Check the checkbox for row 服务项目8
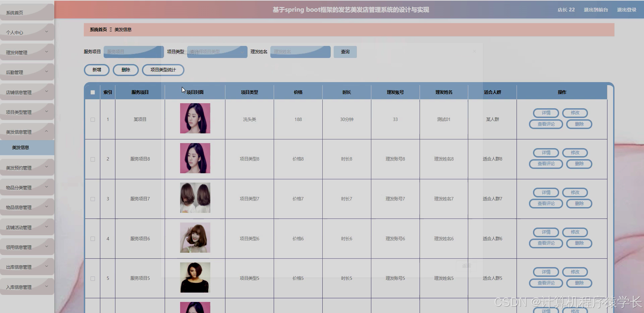The width and height of the screenshot is (644, 313). point(93,159)
